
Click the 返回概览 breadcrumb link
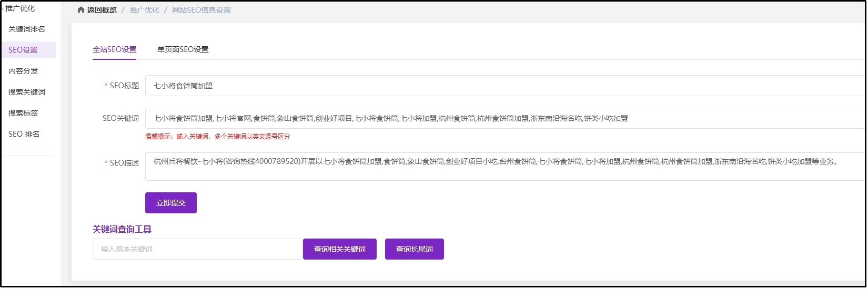102,10
